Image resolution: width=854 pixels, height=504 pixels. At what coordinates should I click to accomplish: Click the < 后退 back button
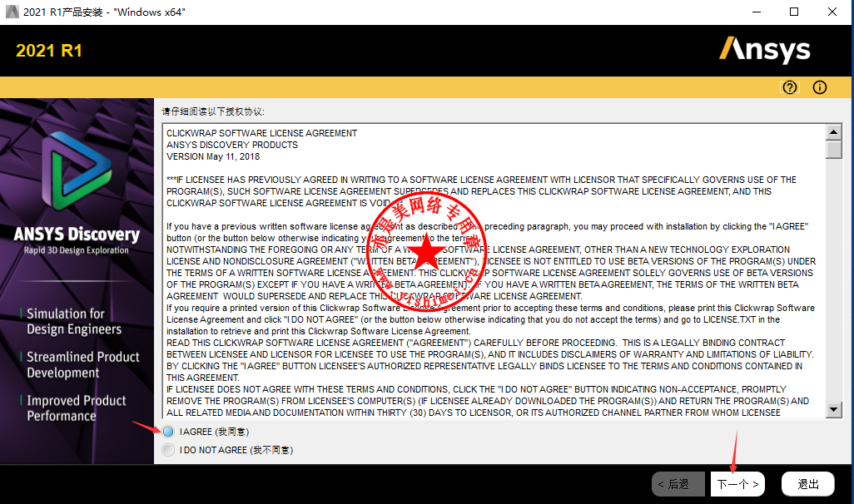[678, 484]
